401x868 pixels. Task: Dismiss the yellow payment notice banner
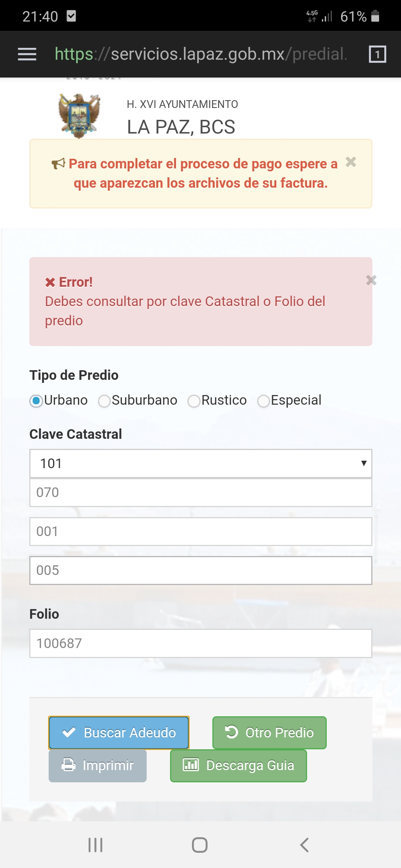coord(351,162)
